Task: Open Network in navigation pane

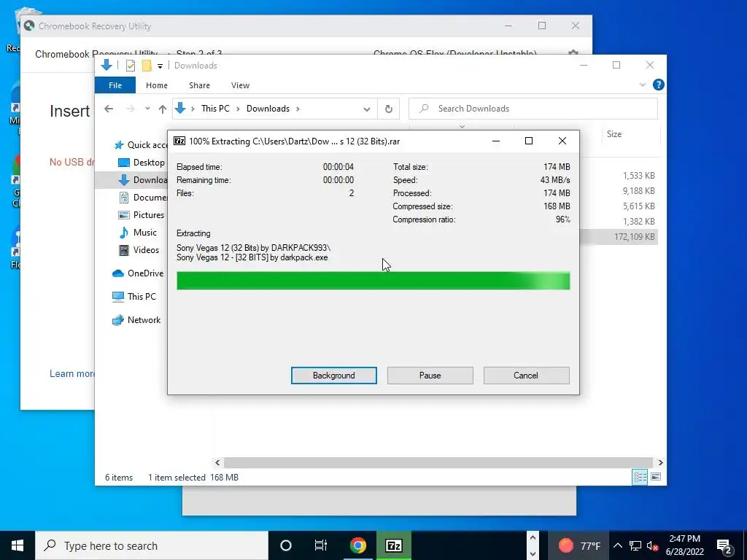Action: 136,320
